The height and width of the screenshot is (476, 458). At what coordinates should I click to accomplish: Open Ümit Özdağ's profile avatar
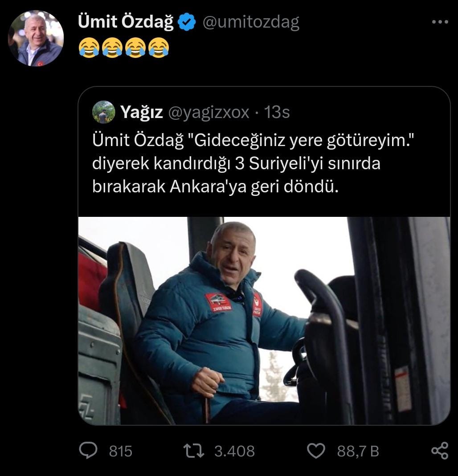coord(36,38)
